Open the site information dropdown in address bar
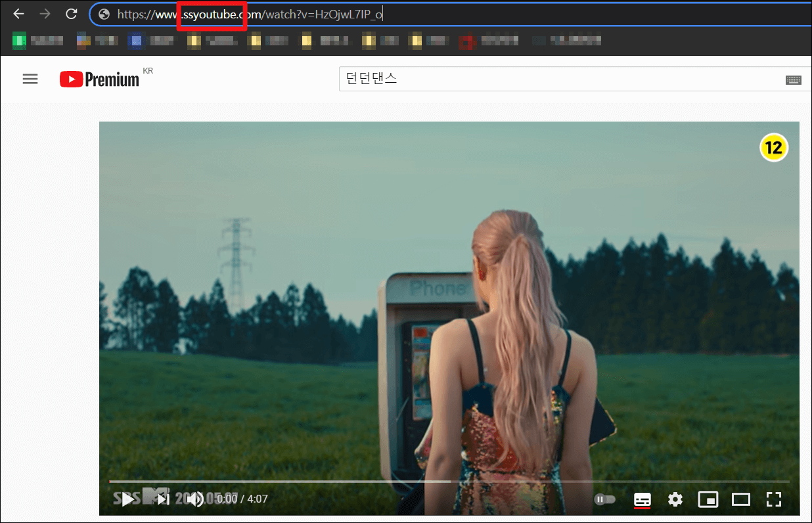812x523 pixels. pyautogui.click(x=104, y=14)
